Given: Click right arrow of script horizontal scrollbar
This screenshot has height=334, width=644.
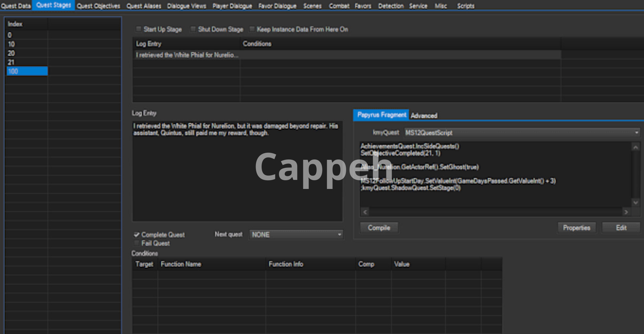Looking at the screenshot, I should tap(626, 212).
